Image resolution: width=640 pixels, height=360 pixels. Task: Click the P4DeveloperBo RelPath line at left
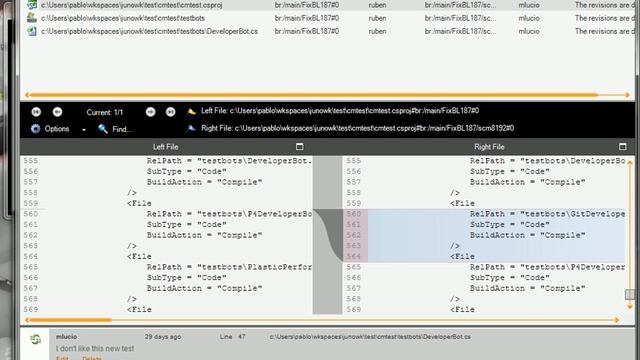229,214
